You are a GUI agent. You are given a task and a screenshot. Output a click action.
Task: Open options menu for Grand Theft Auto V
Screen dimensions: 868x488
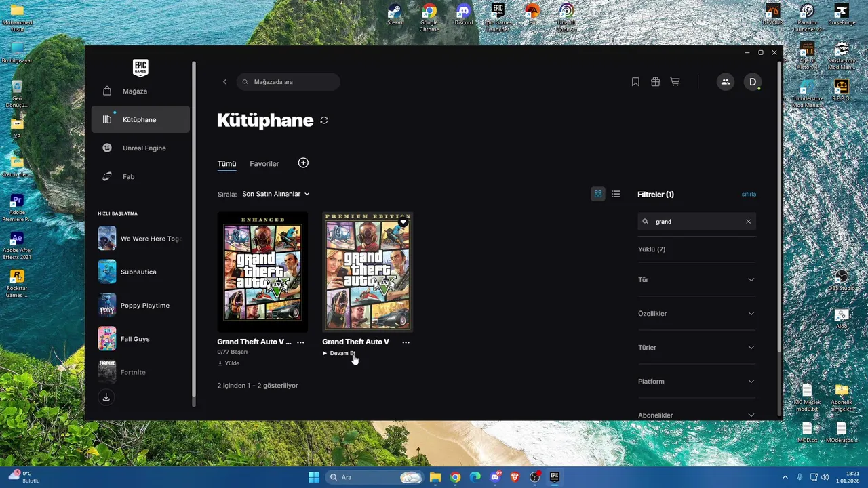tap(406, 342)
